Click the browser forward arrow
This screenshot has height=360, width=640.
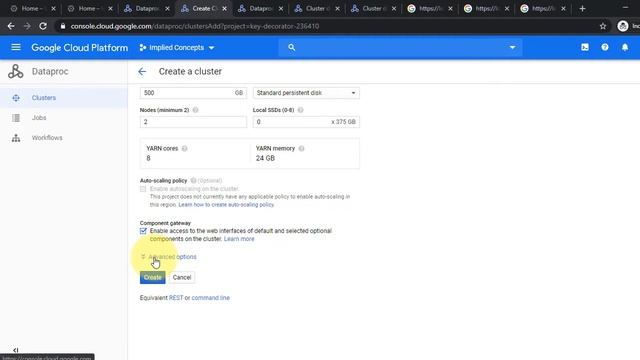click(x=27, y=26)
